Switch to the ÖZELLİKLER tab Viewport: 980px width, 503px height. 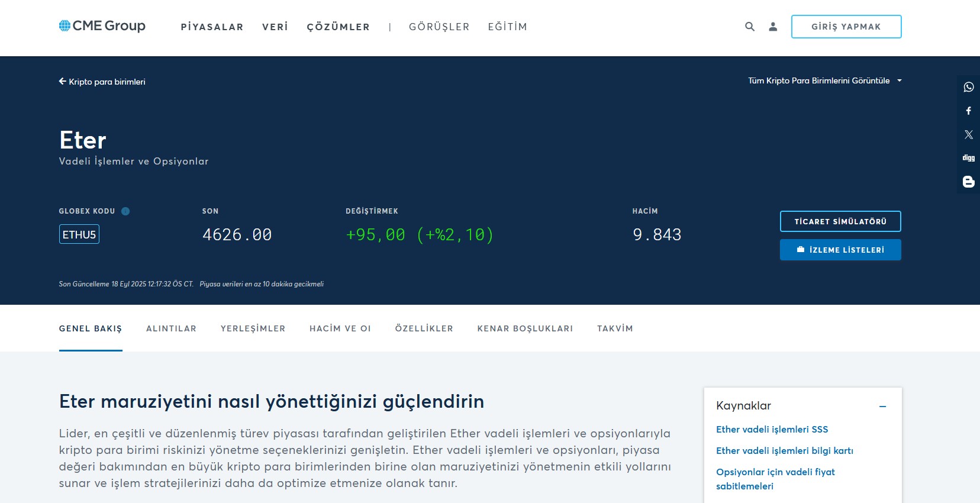click(424, 328)
